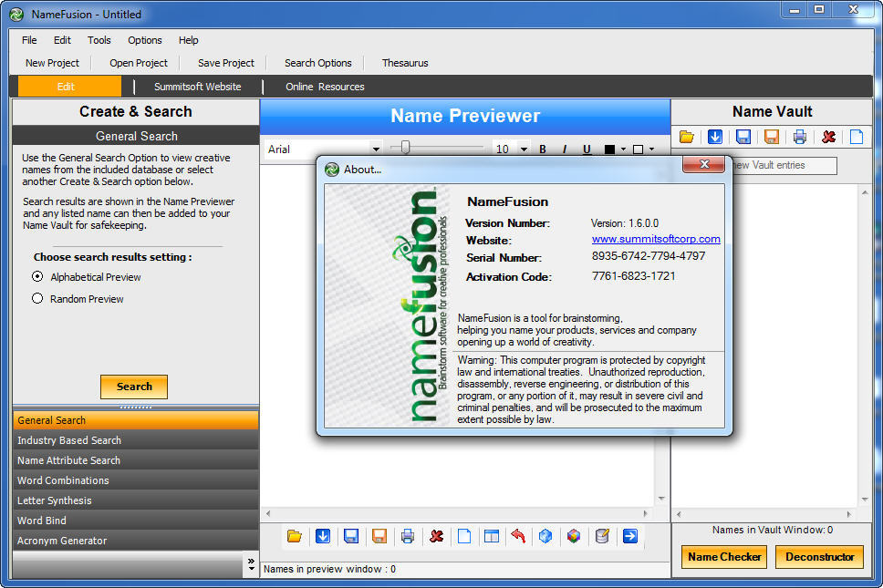Open the Help menu
The width and height of the screenshot is (883, 588).
point(188,40)
